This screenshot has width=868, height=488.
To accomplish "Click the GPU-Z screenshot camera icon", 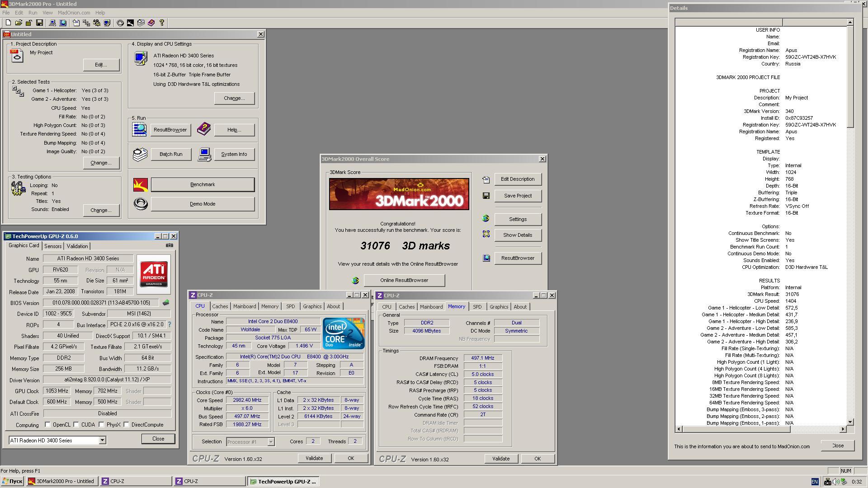I will pos(169,245).
